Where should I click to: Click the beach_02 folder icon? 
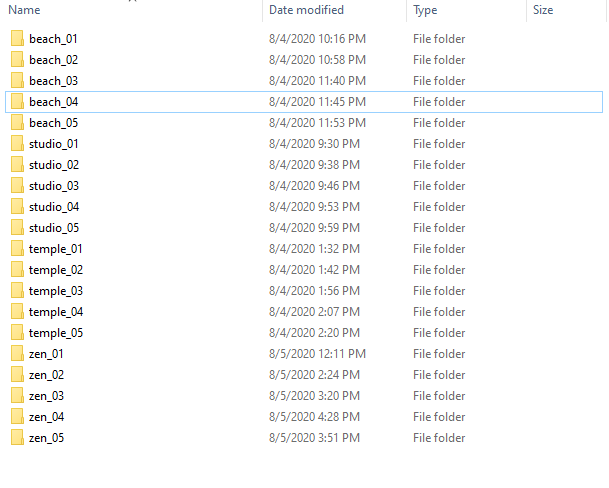17,59
